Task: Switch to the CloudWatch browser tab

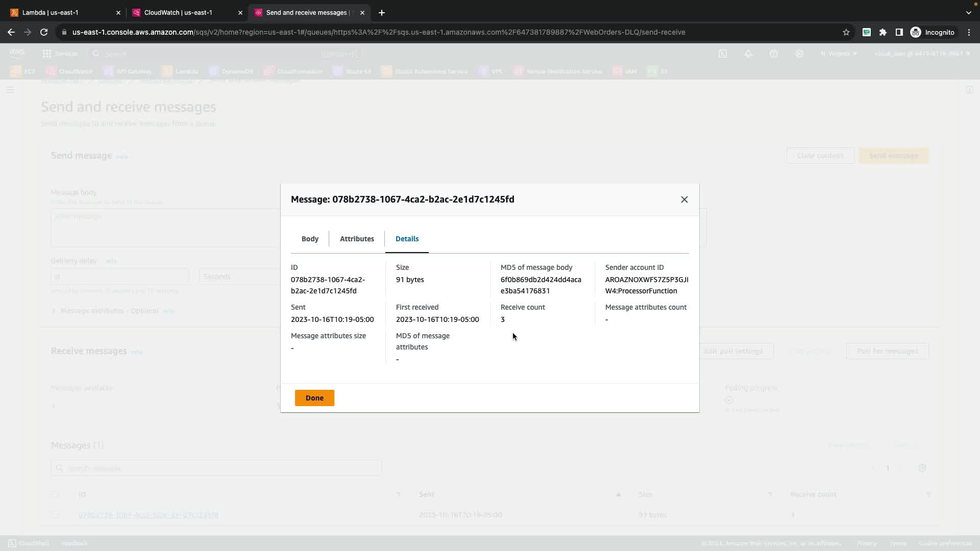Action: 184,12
